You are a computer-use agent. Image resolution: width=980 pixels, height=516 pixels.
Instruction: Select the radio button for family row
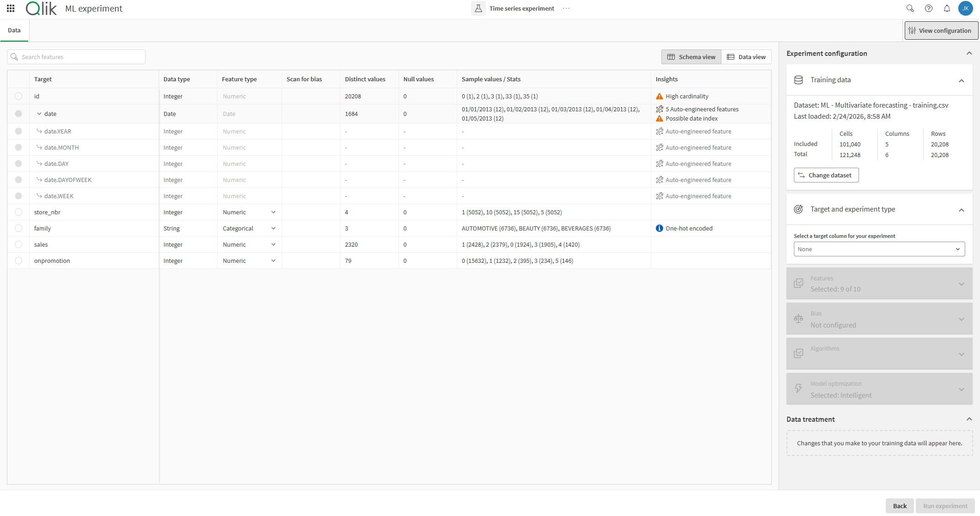18,228
